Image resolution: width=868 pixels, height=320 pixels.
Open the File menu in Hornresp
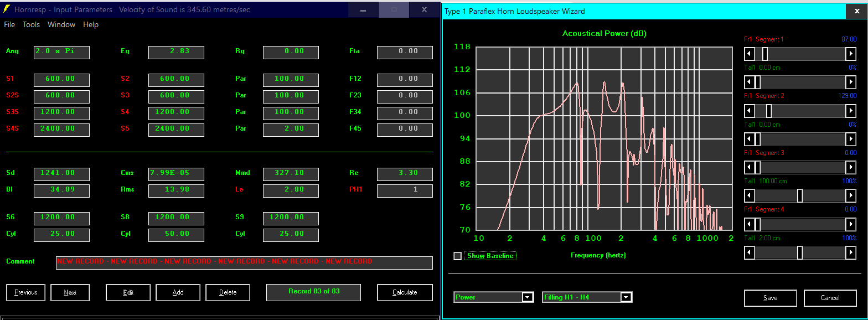point(9,24)
